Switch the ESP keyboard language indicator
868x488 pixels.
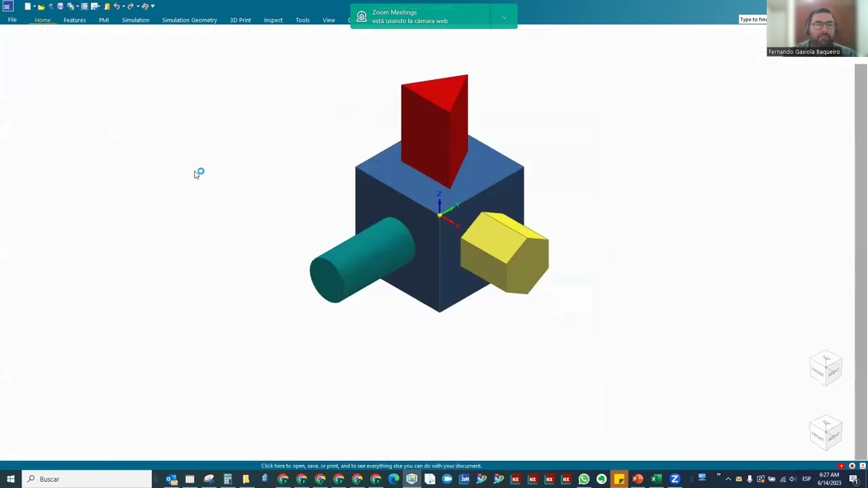click(806, 479)
